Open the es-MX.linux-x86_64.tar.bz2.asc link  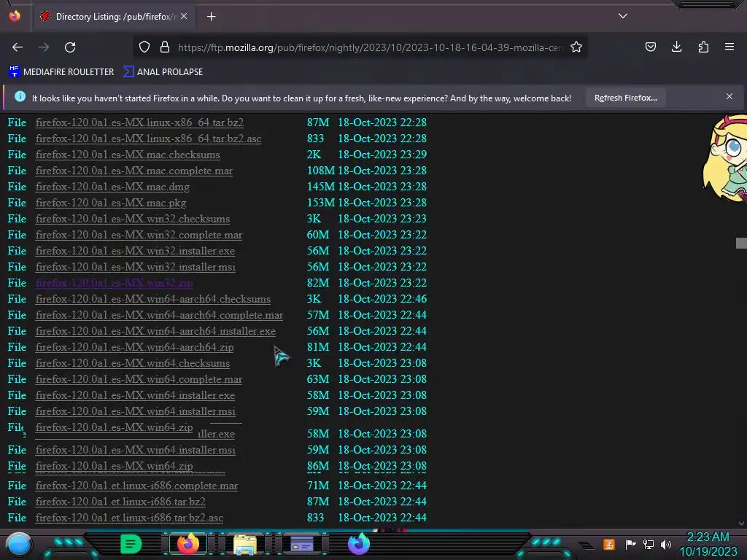pos(148,139)
